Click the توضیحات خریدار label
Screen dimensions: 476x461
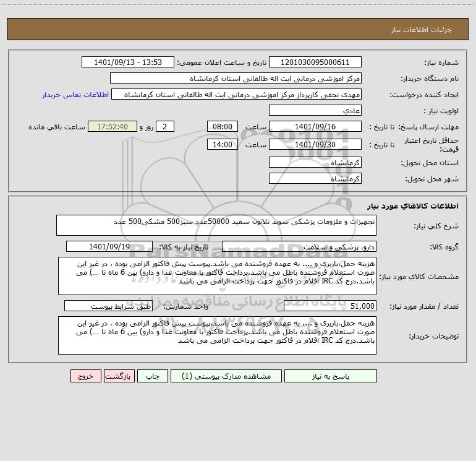pyautogui.click(x=433, y=336)
